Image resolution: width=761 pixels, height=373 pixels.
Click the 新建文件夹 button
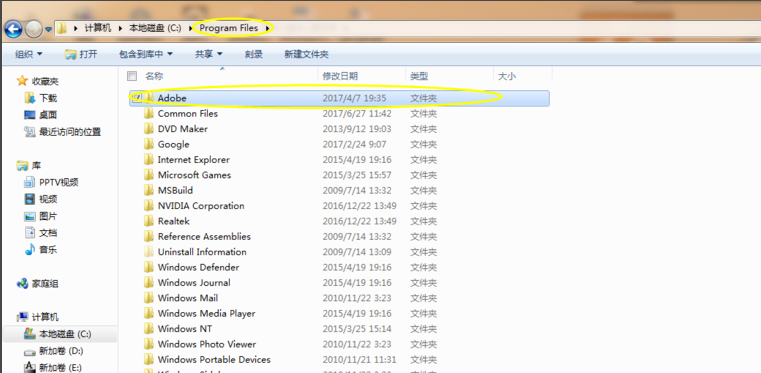(x=306, y=54)
